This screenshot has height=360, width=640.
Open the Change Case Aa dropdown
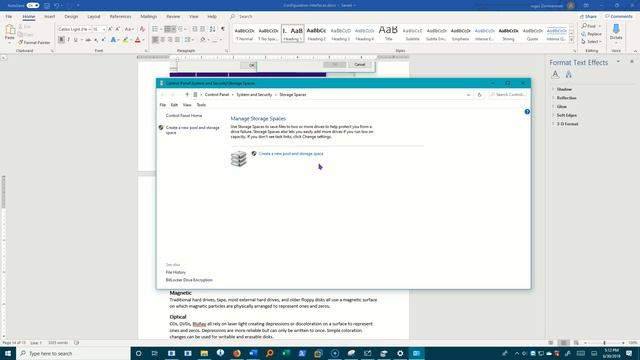pos(129,29)
